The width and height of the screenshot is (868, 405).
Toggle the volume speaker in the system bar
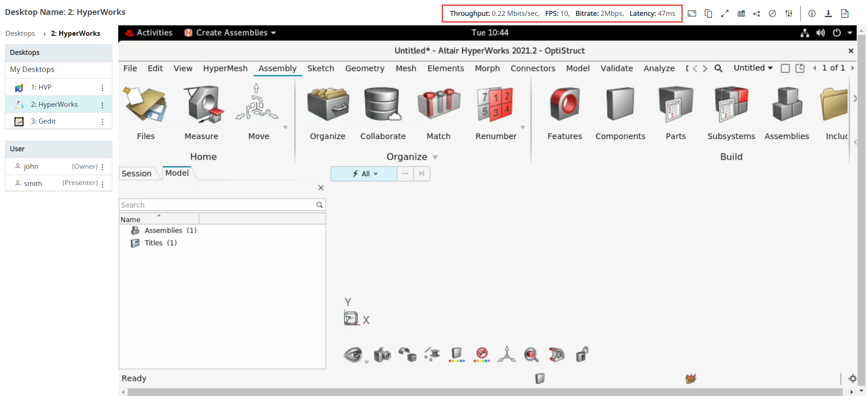coord(820,33)
